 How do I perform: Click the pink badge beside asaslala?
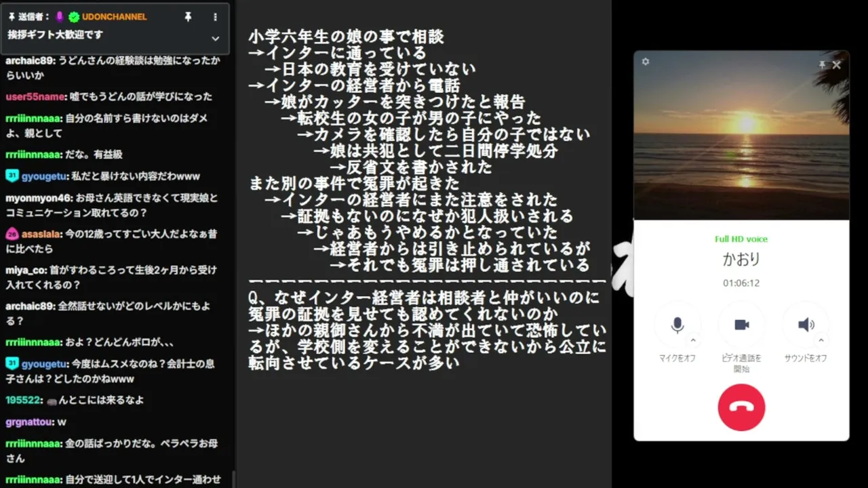pos(12,234)
